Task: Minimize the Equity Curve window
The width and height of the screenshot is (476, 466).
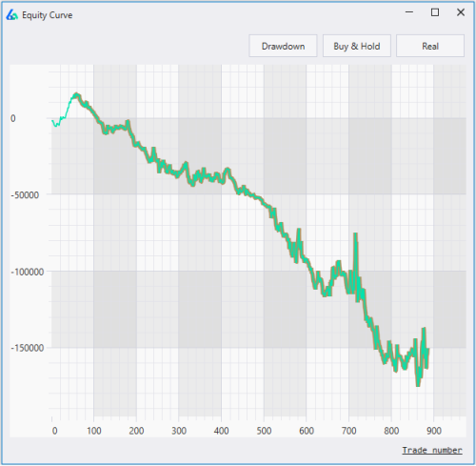Action: (x=409, y=12)
